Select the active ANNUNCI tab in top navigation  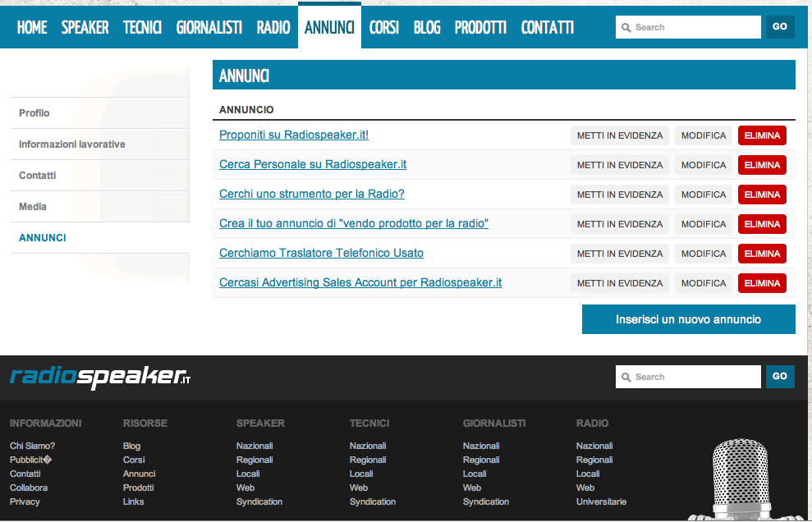click(329, 27)
